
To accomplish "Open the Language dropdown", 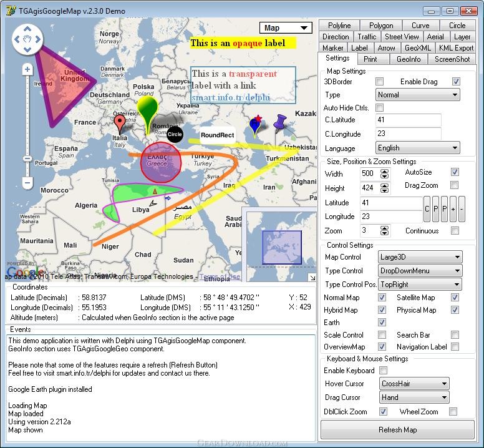I will click(x=417, y=148).
